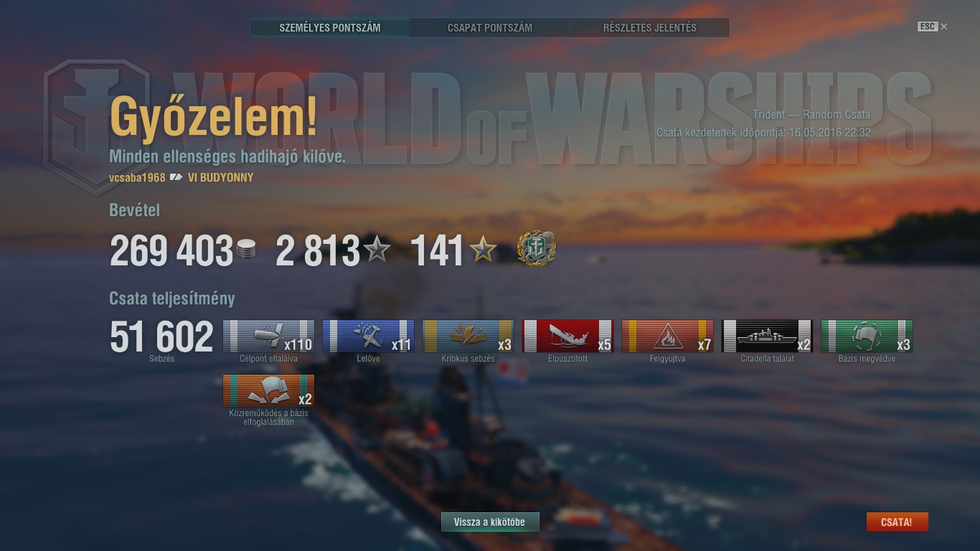Click the Célpont eltalálva x110 ribbon
The image size is (980, 551).
tap(268, 336)
